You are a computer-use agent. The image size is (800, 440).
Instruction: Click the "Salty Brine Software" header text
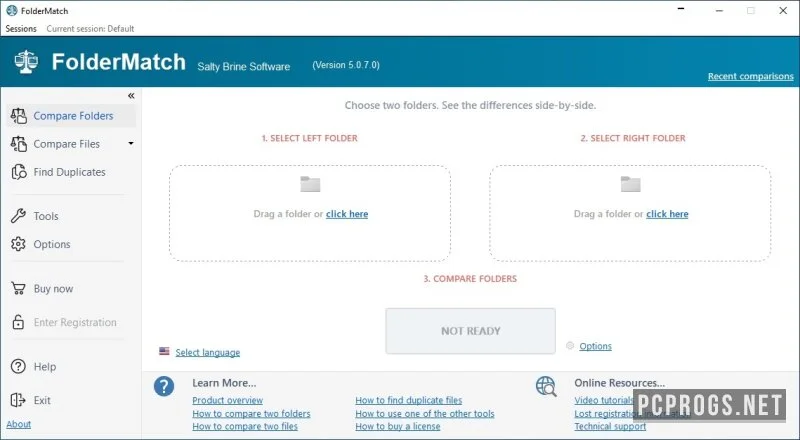pyautogui.click(x=244, y=66)
